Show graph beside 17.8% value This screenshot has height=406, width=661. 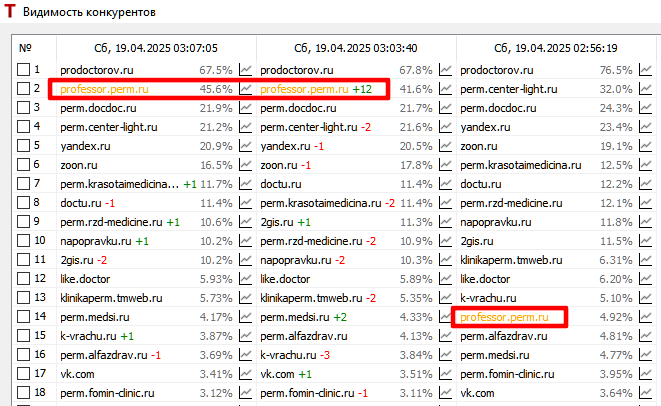point(445,164)
